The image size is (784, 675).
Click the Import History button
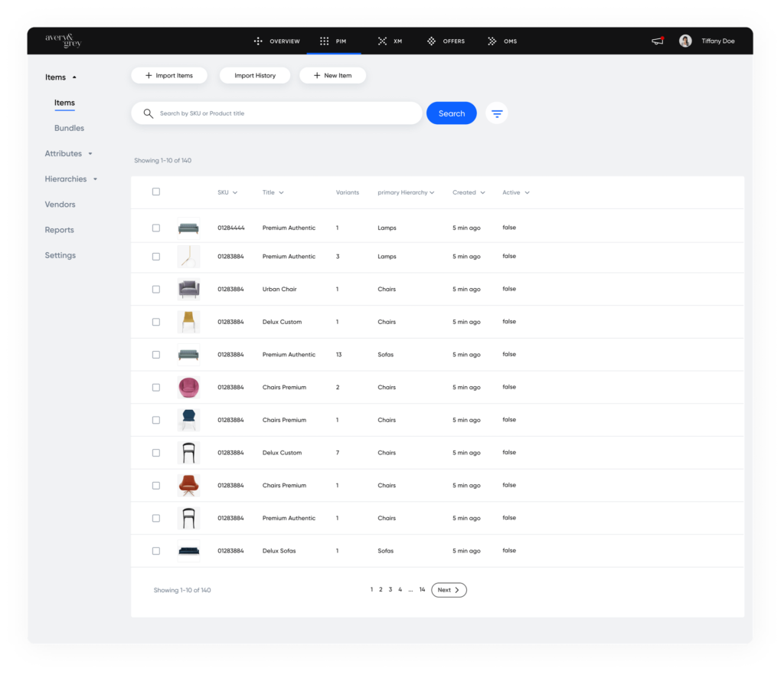coord(254,75)
